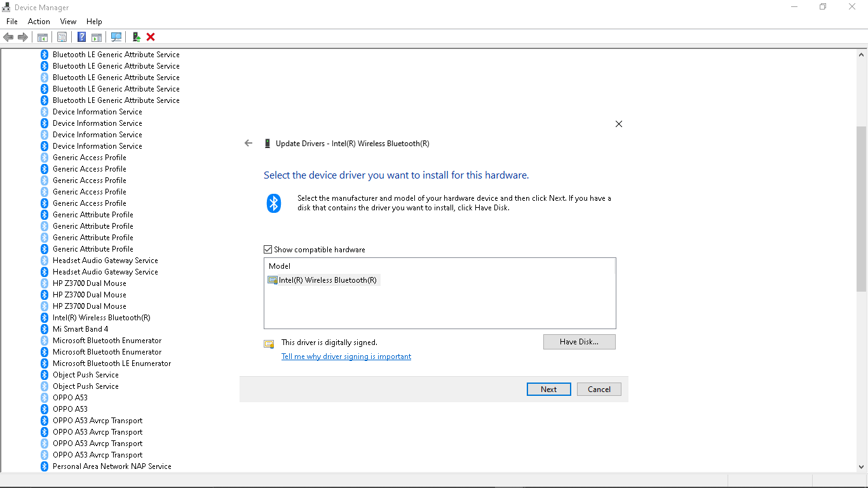This screenshot has height=488, width=868.
Task: Click the Next button in the wizard
Action: click(548, 389)
